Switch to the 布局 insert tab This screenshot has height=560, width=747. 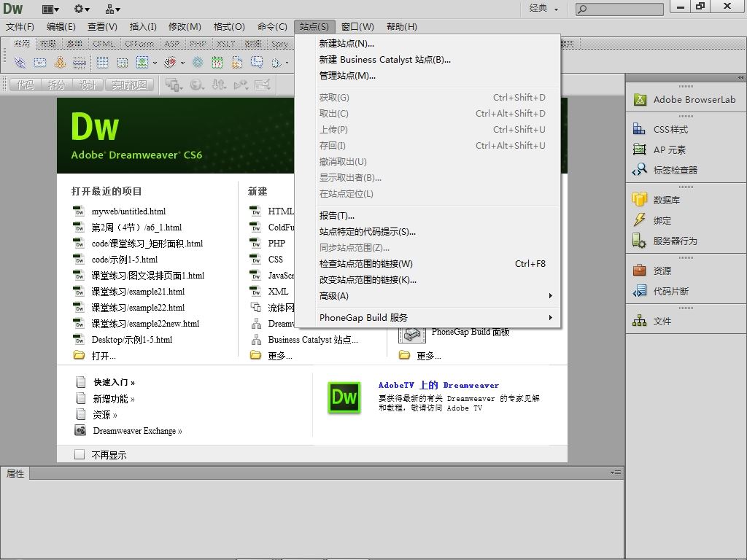pyautogui.click(x=48, y=44)
